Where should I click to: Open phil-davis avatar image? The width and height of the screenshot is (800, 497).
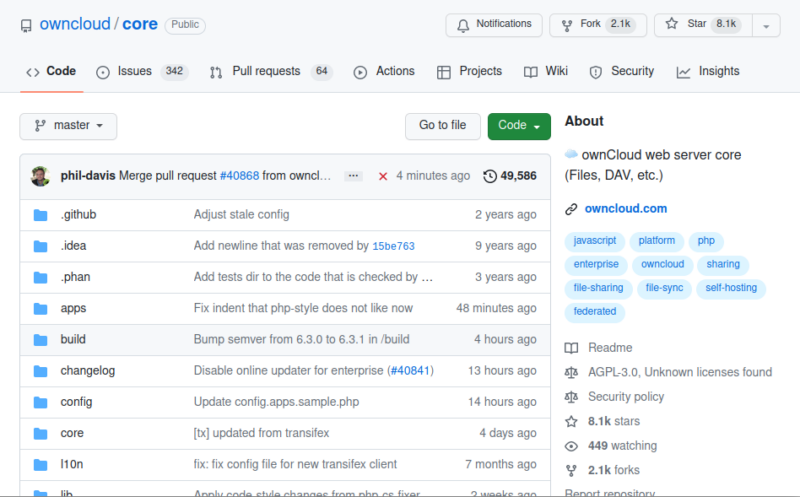[40, 176]
